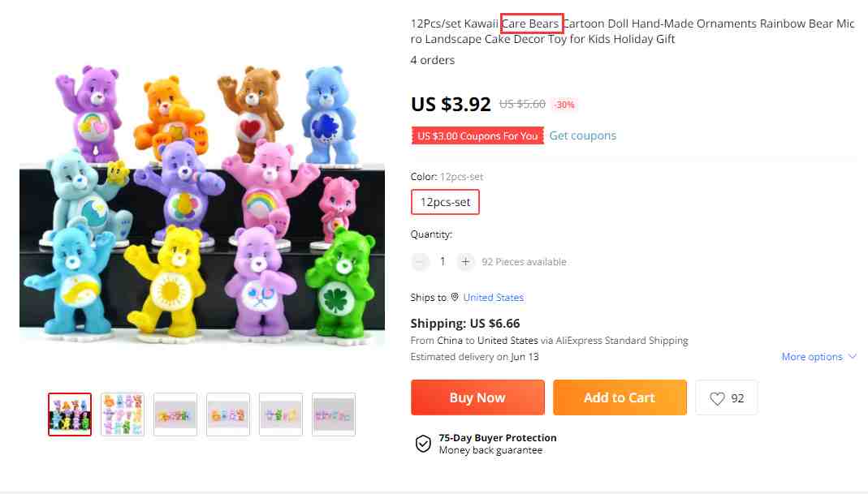Select the first product thumbnail
Viewport: 868px width, 494px height.
[70, 415]
